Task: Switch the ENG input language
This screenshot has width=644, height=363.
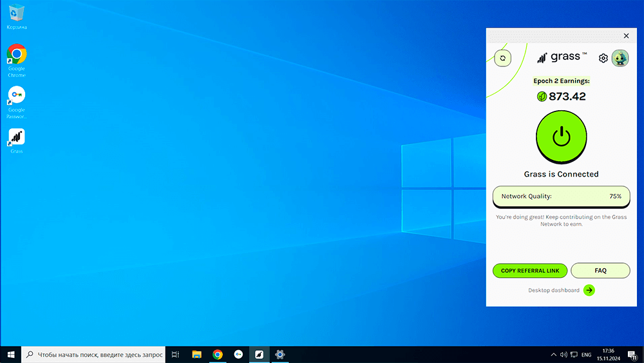Action: pyautogui.click(x=587, y=355)
